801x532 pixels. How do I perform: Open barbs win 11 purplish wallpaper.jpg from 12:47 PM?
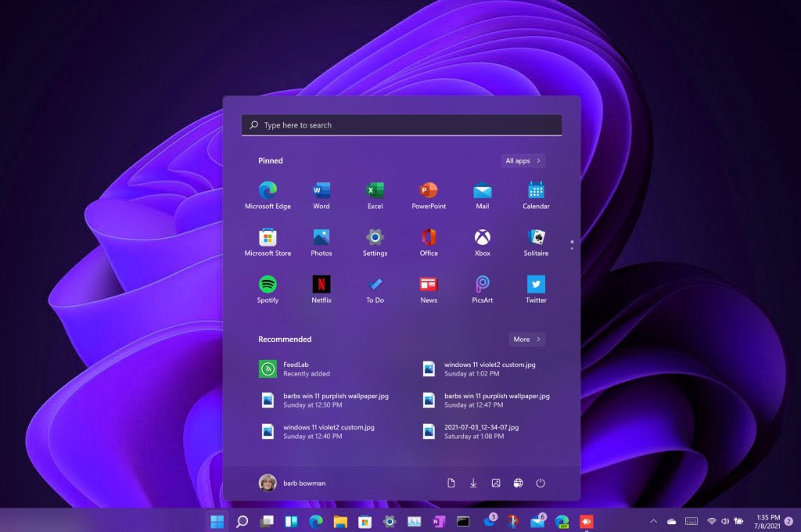click(x=488, y=400)
